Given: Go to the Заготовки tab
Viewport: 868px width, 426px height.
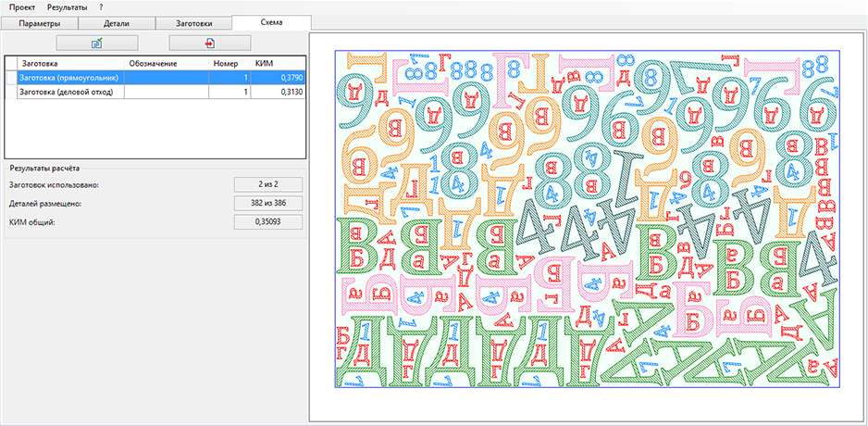Looking at the screenshot, I should click(x=194, y=22).
